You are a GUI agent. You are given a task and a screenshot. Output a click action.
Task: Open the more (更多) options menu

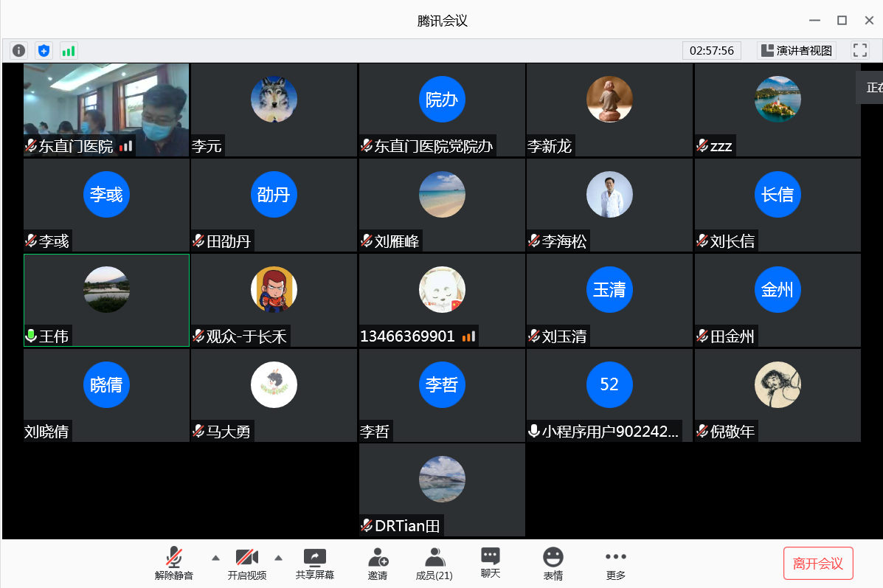point(616,564)
